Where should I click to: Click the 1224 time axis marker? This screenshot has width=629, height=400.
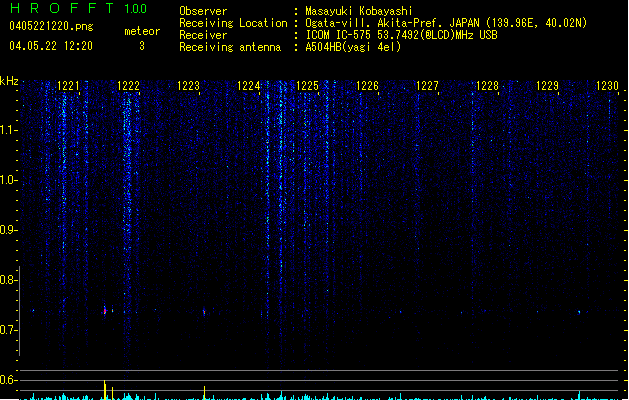(248, 86)
